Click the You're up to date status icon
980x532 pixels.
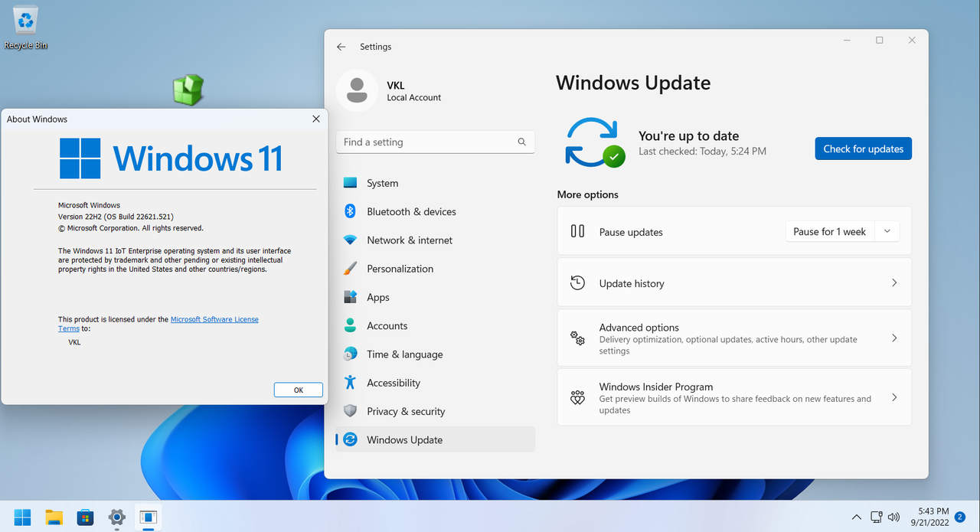point(596,142)
